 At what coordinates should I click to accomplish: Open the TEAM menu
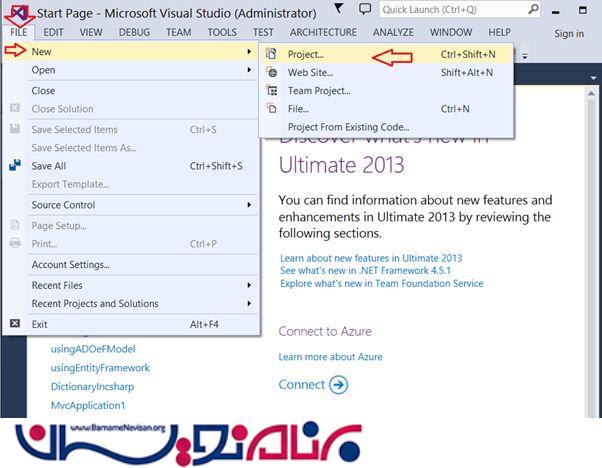tap(179, 32)
